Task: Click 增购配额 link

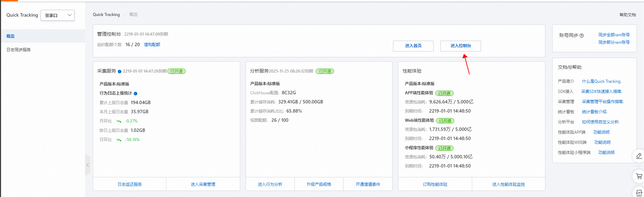Action: pos(152,45)
